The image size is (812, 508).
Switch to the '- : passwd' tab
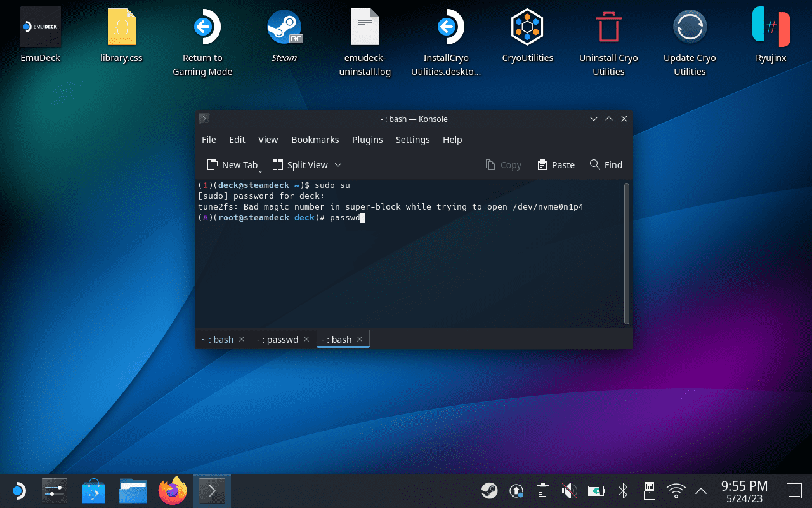[277, 340]
